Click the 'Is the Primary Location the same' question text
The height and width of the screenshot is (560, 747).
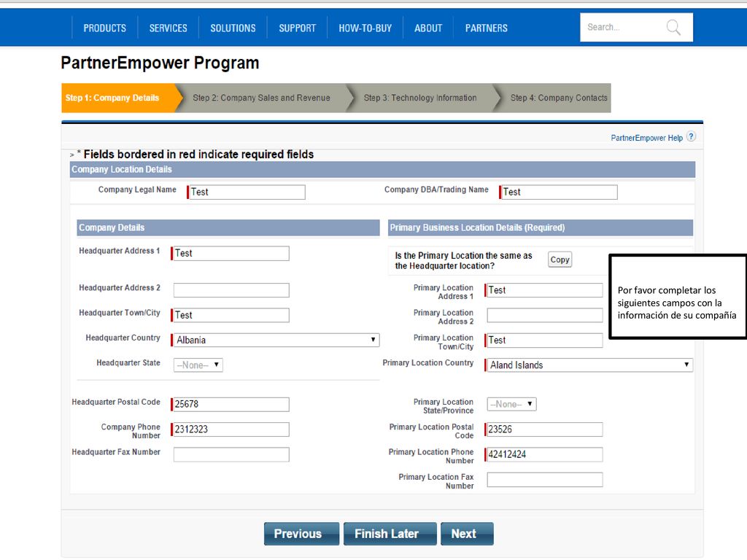point(463,260)
